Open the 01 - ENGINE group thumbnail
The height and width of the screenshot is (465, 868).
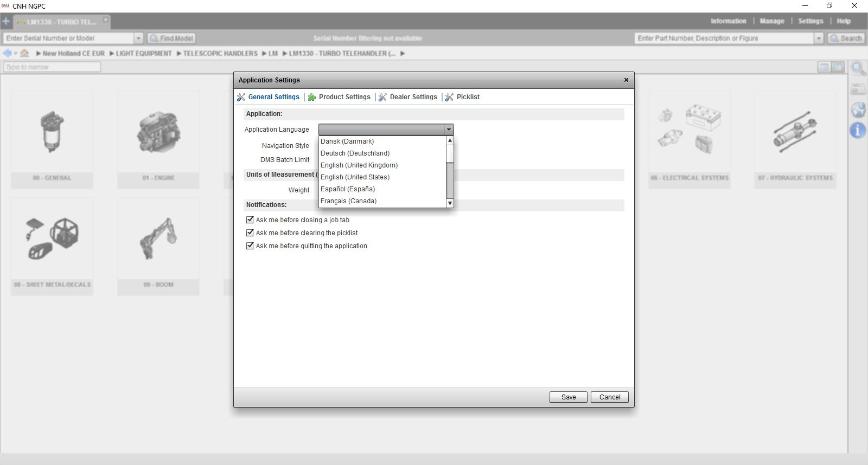click(158, 139)
